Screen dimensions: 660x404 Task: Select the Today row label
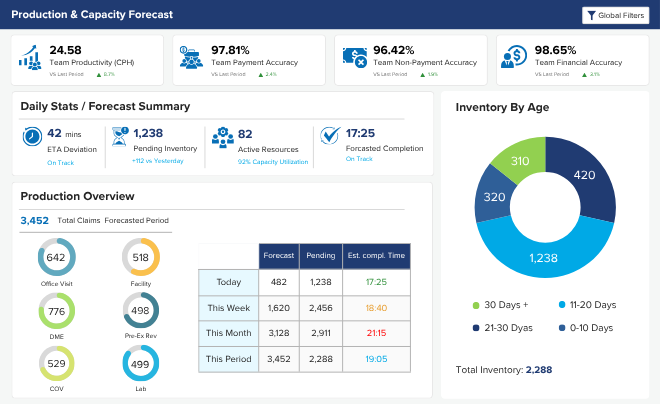click(229, 282)
